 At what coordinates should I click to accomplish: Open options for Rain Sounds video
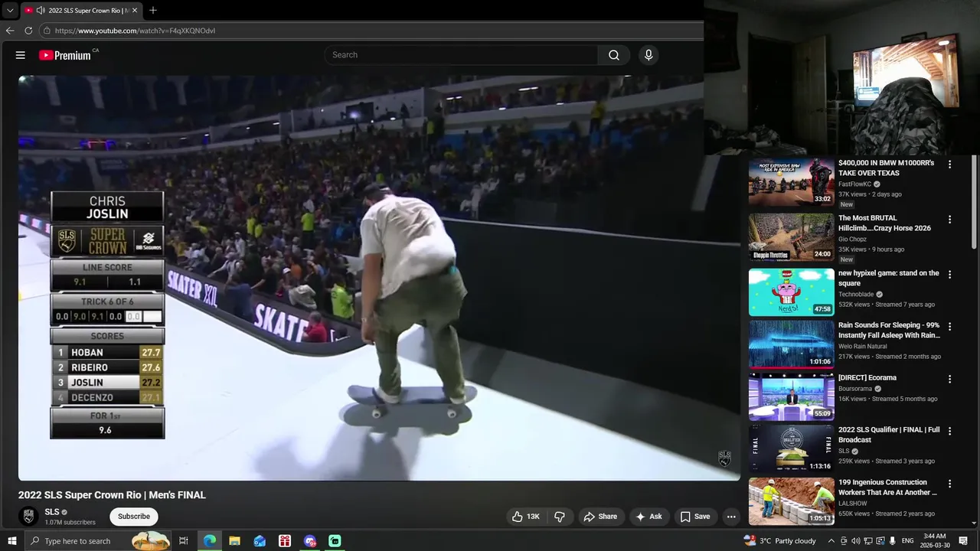[x=950, y=326]
